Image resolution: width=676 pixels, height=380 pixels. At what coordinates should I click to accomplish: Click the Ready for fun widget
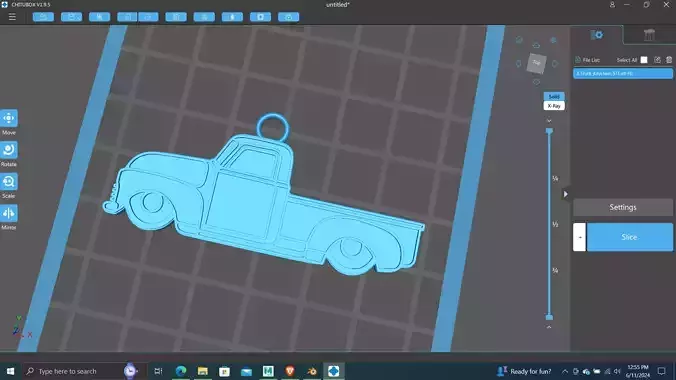pos(524,371)
